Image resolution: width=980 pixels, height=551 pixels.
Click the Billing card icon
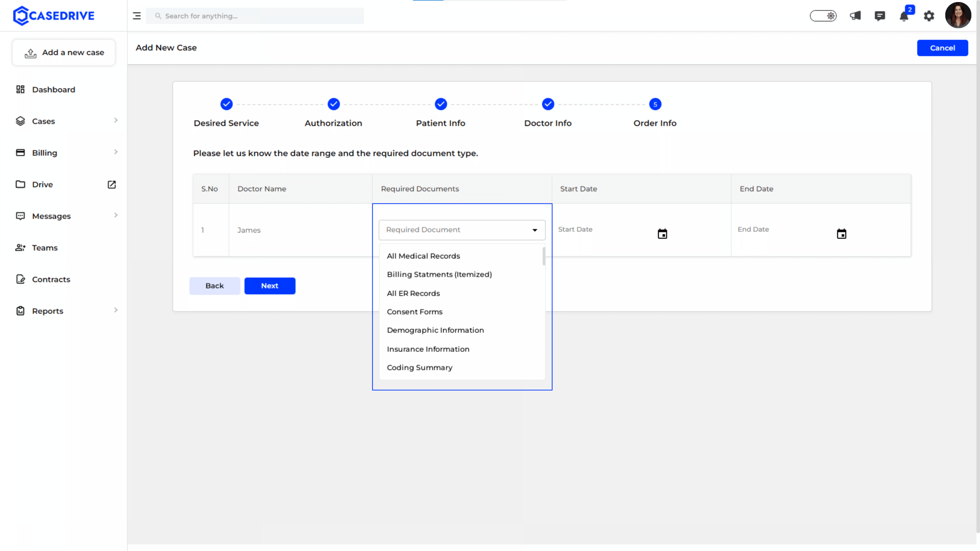[20, 152]
